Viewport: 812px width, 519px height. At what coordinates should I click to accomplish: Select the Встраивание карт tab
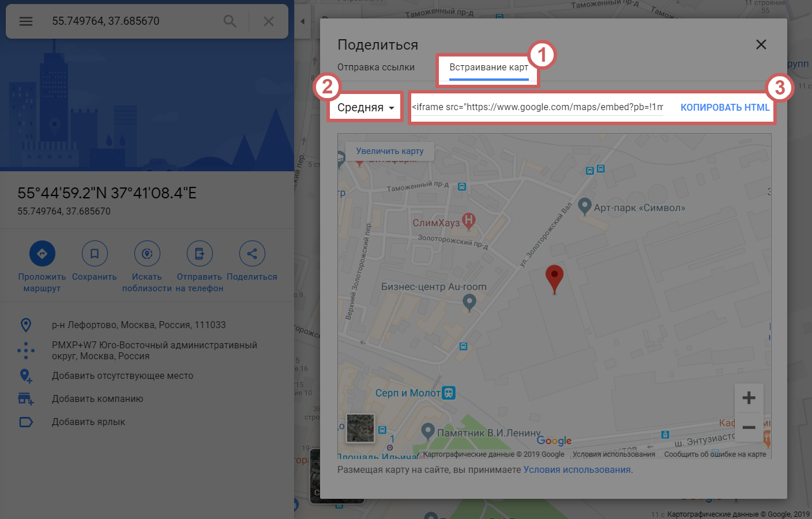pyautogui.click(x=488, y=67)
